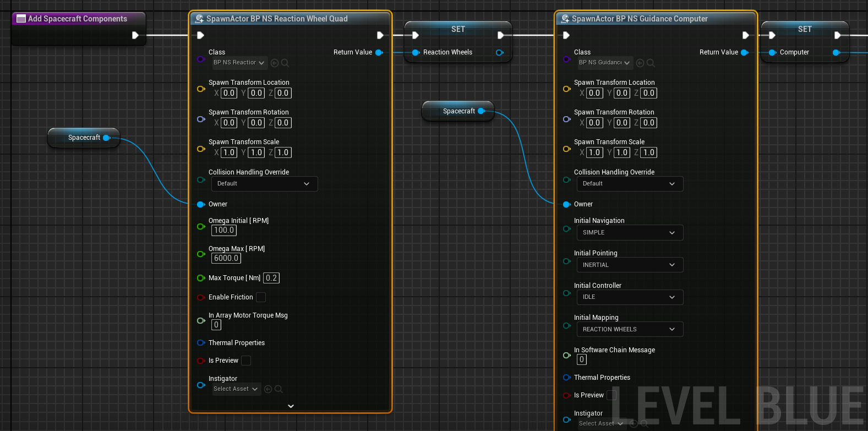Viewport: 868px width, 431px height.
Task: Click the Reaction Wheel node Return Value pin
Action: pos(379,52)
